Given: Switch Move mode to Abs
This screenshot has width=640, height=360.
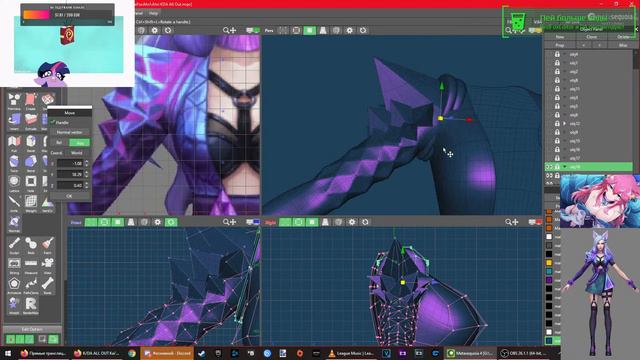Looking at the screenshot, I should pos(80,142).
